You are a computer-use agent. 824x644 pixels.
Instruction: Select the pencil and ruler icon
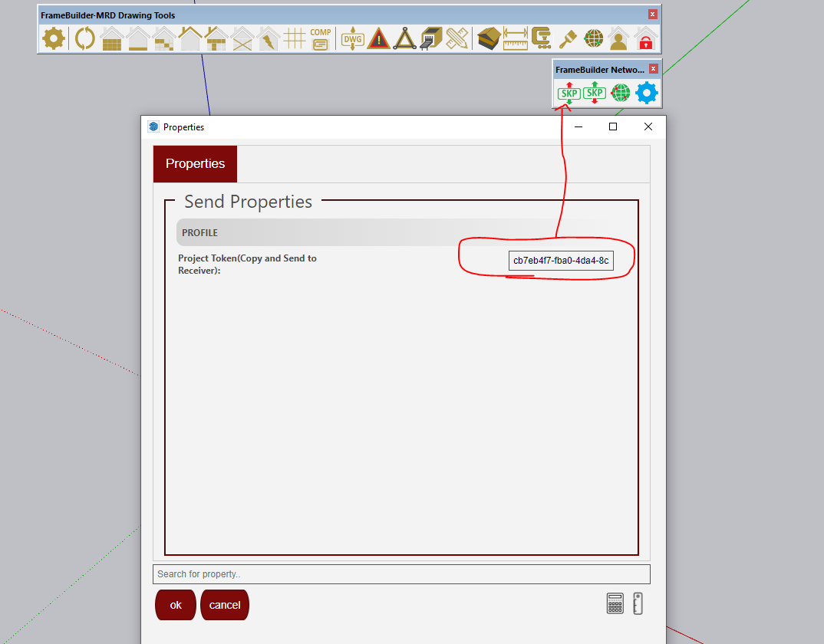[457, 39]
